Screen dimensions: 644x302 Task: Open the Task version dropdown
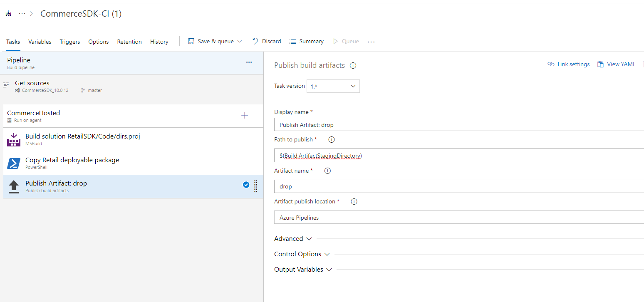pos(333,86)
